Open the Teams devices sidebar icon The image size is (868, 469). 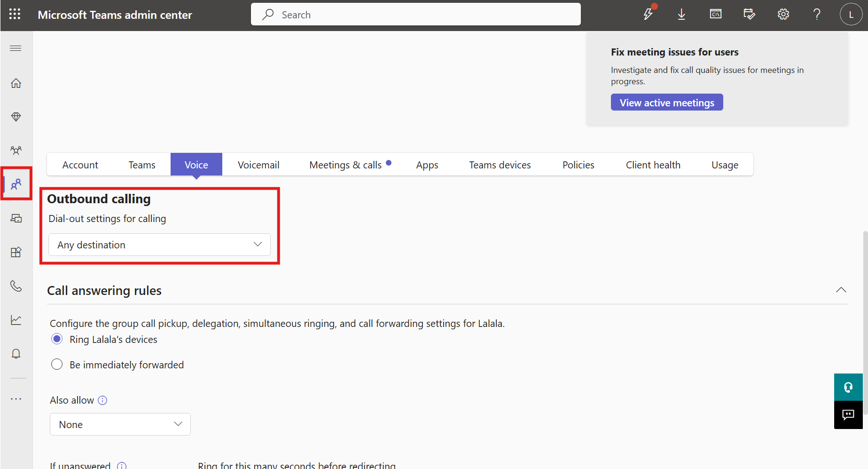click(x=16, y=218)
